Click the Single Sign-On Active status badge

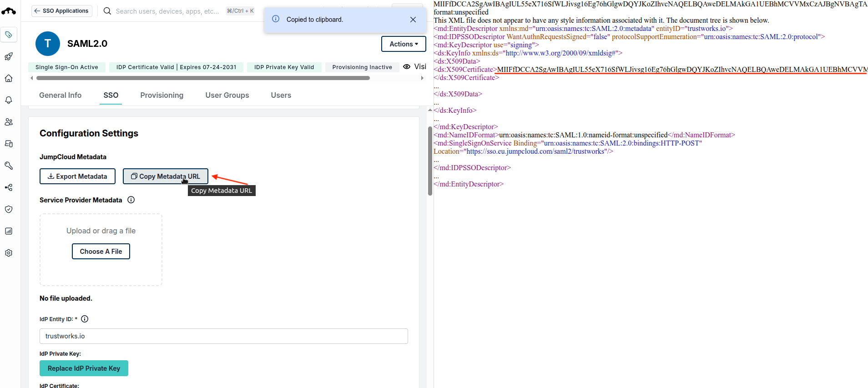click(67, 67)
